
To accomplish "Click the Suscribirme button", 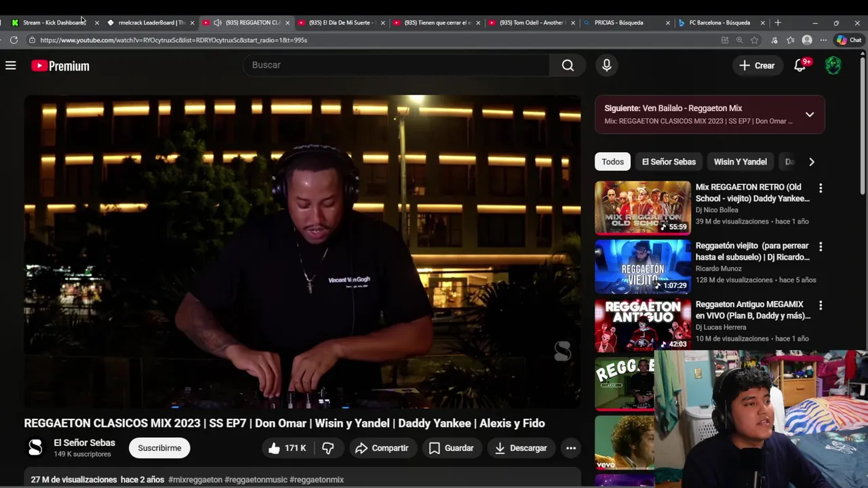I will [159, 448].
